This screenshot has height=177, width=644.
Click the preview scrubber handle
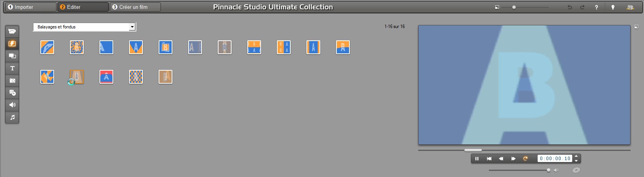[x=473, y=150]
